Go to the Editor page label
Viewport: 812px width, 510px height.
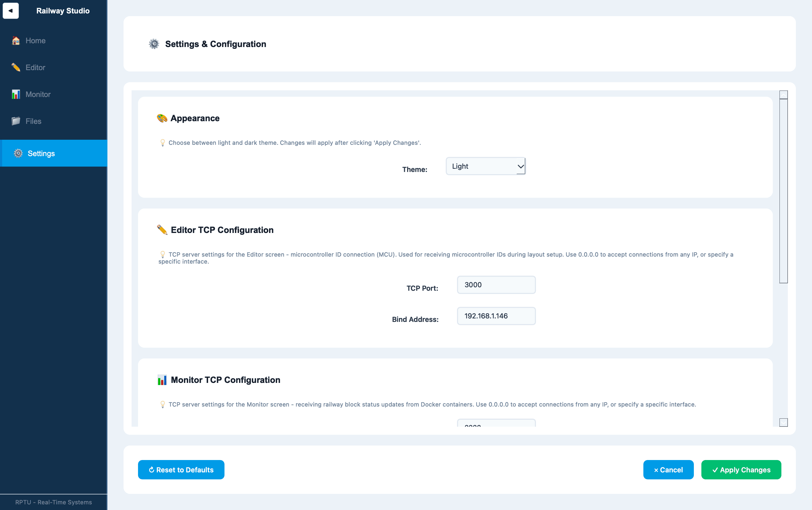pos(35,67)
